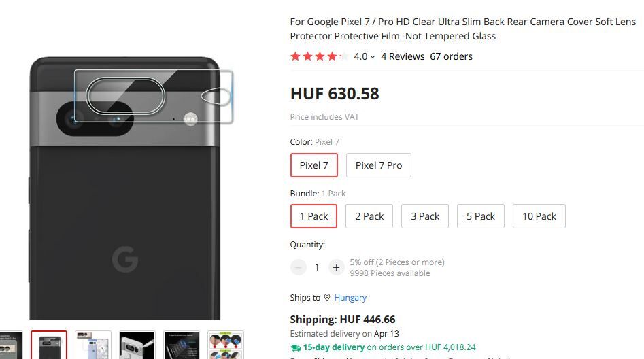Select the Pixel 7 color option

314,165
